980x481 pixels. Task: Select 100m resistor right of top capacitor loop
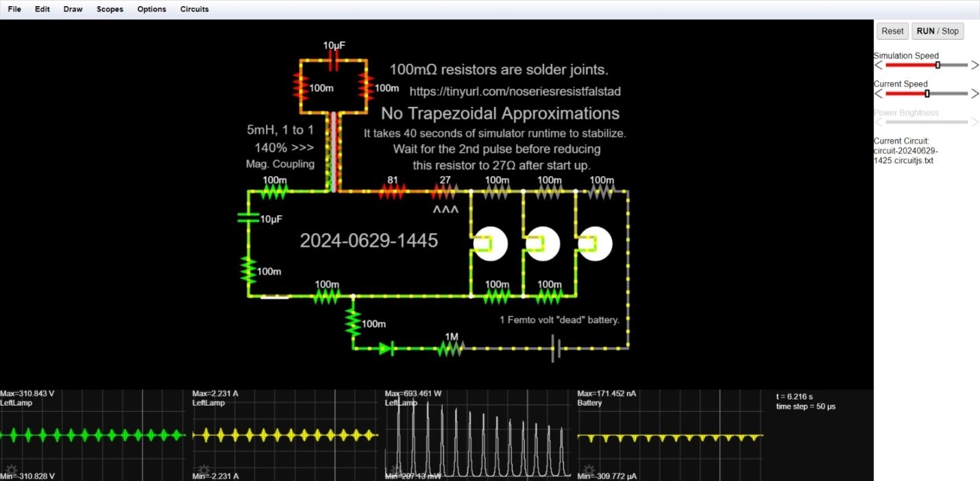tap(367, 88)
